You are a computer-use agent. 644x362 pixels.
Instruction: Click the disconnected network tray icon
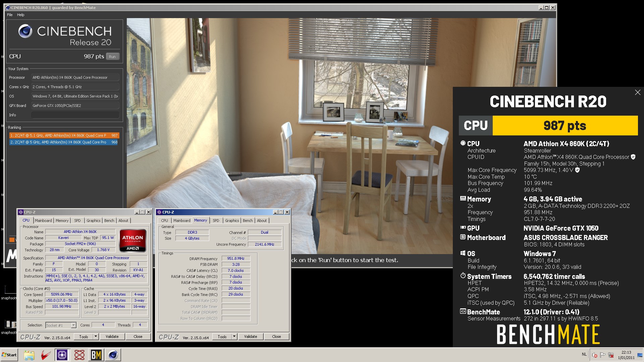tap(611, 355)
